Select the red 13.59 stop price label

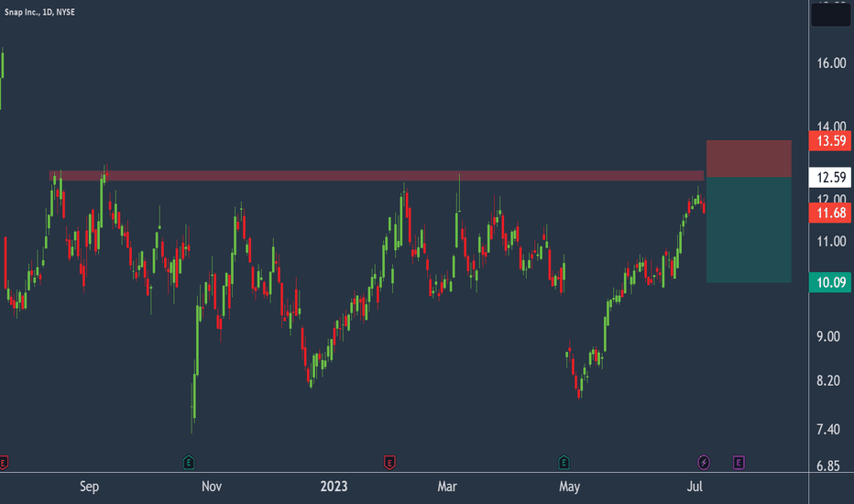[x=830, y=141]
